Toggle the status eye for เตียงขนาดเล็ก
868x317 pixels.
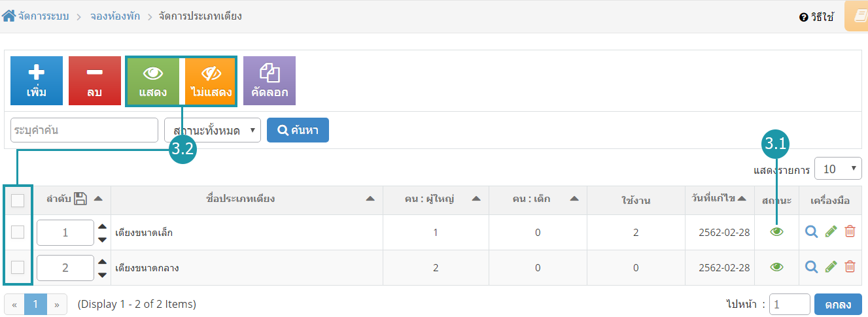(x=776, y=231)
